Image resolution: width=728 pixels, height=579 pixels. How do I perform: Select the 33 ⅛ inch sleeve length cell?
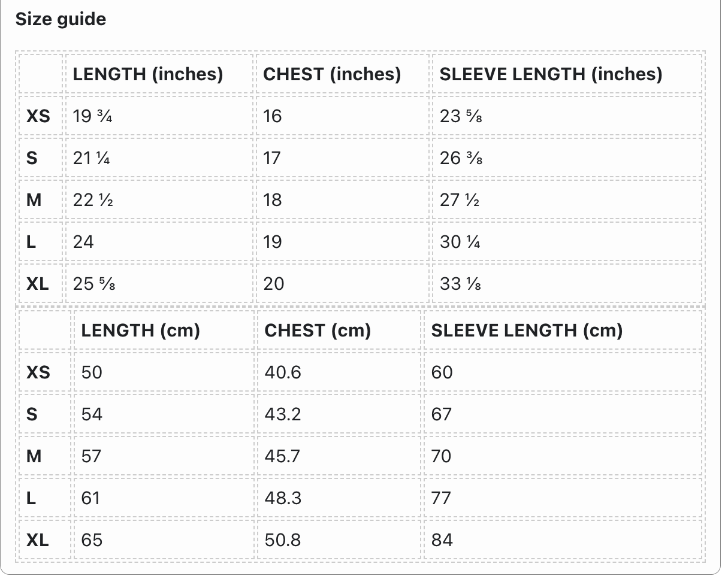(x=460, y=284)
